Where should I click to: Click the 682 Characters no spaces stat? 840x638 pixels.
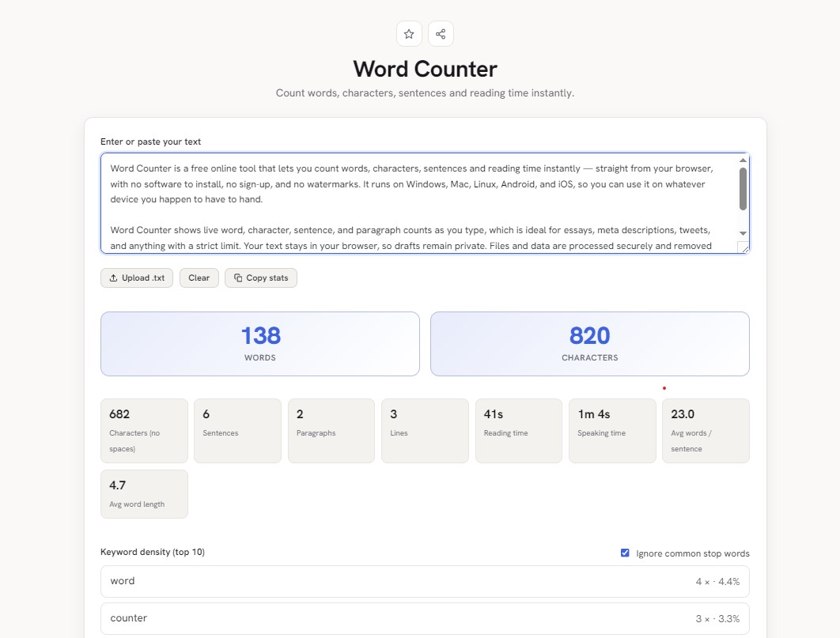click(x=144, y=430)
